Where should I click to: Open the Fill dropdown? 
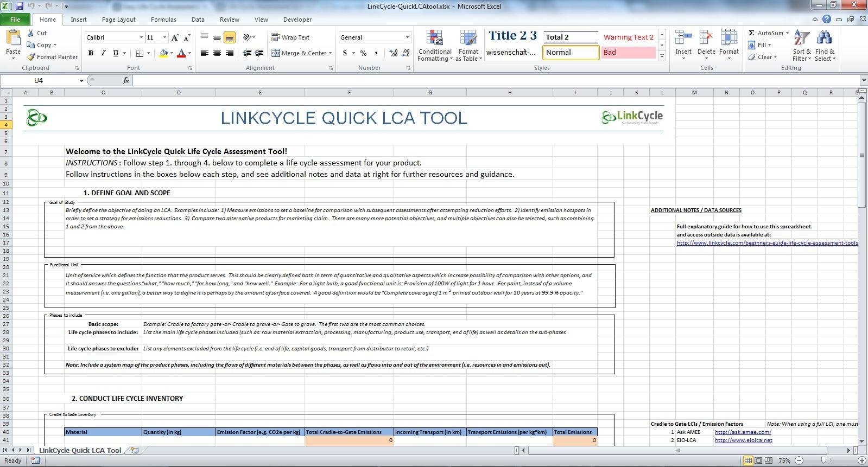coord(759,45)
